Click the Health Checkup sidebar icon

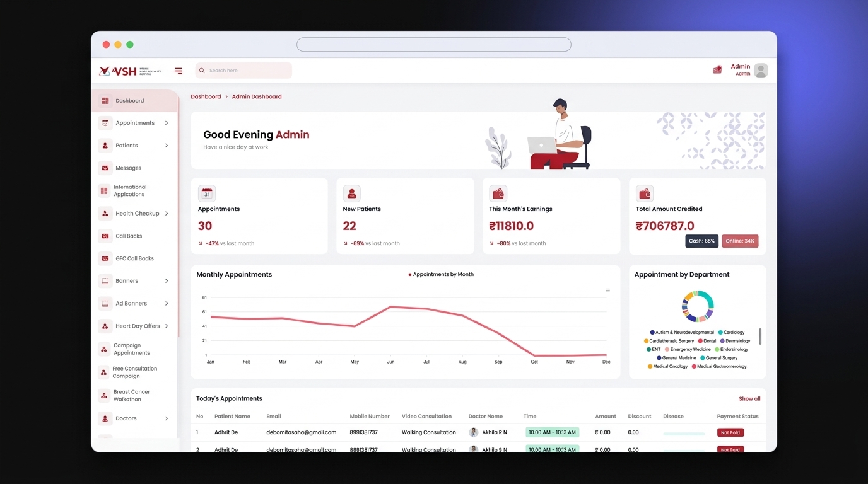(x=105, y=214)
